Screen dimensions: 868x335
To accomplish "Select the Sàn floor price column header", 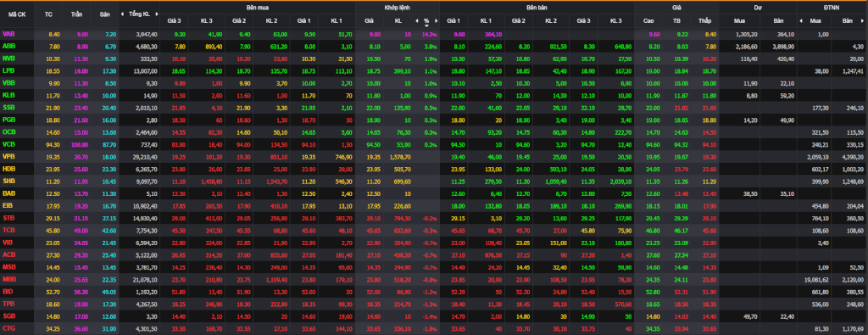I will tap(105, 14).
